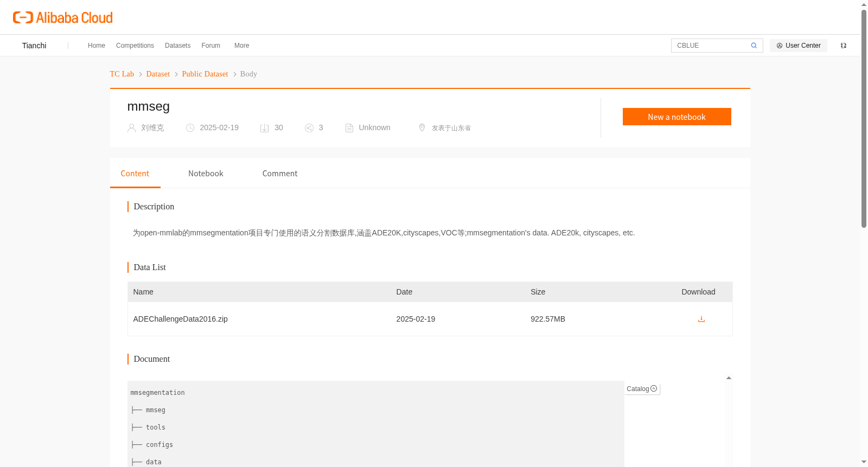Open the Competitions menu item
This screenshot has width=868, height=467.
[135, 46]
